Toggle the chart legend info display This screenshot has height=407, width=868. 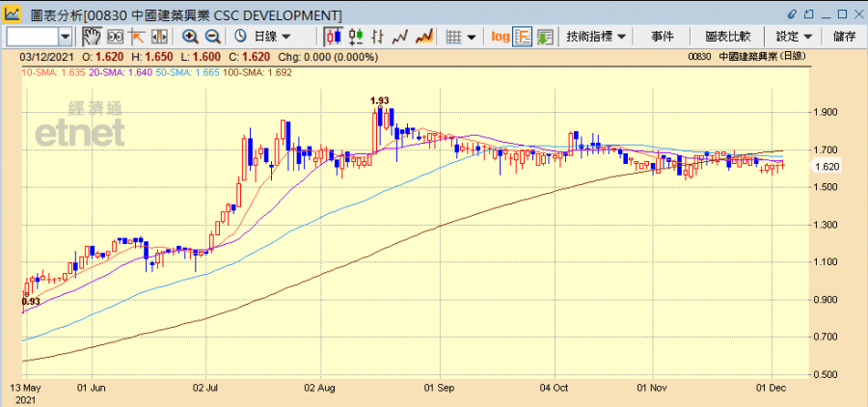coord(523,37)
